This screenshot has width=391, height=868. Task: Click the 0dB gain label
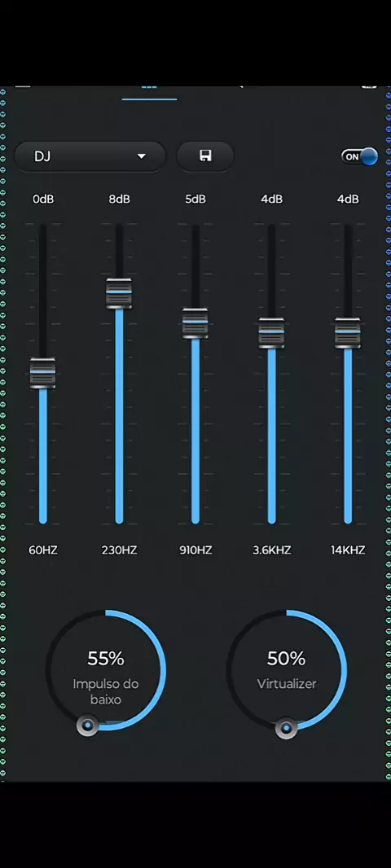pyautogui.click(x=43, y=199)
